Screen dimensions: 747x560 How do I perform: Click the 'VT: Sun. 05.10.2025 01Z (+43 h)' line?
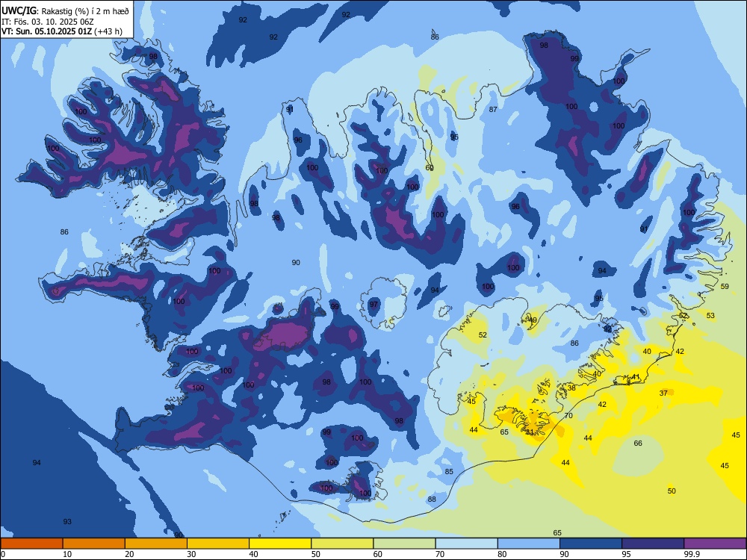pos(62,31)
